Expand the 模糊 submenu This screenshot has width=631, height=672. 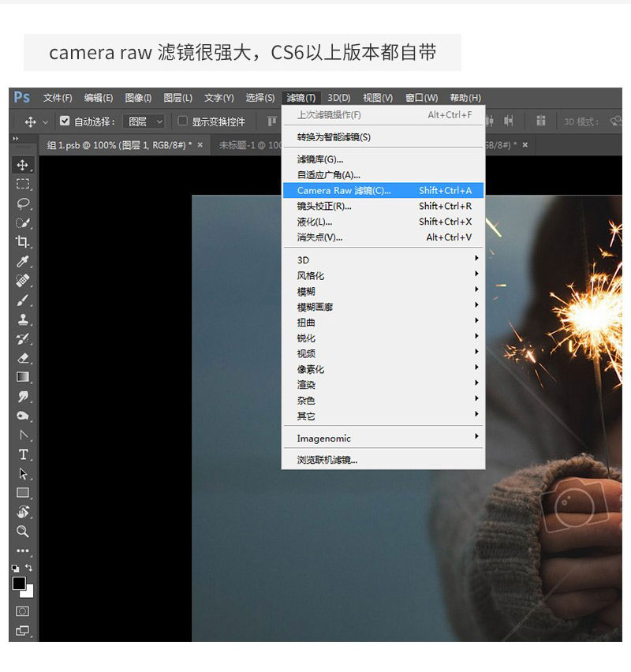tap(383, 291)
